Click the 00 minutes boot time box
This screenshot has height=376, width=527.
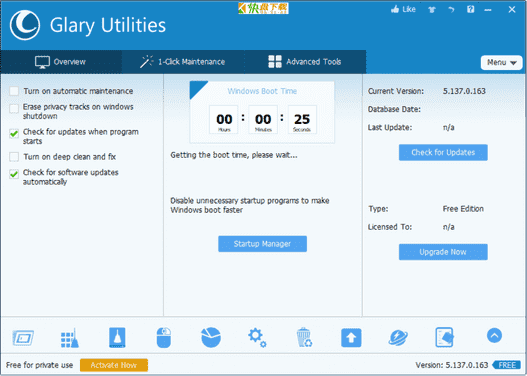tap(263, 120)
